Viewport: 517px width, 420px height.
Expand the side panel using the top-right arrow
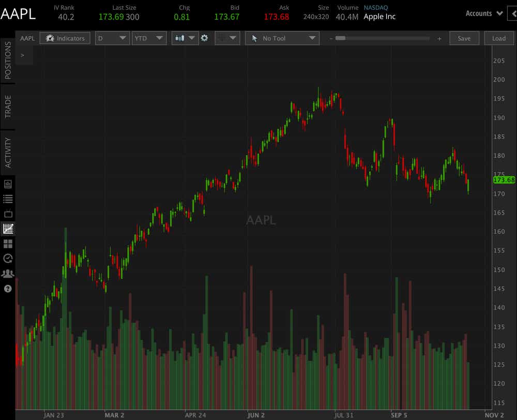pos(513,14)
